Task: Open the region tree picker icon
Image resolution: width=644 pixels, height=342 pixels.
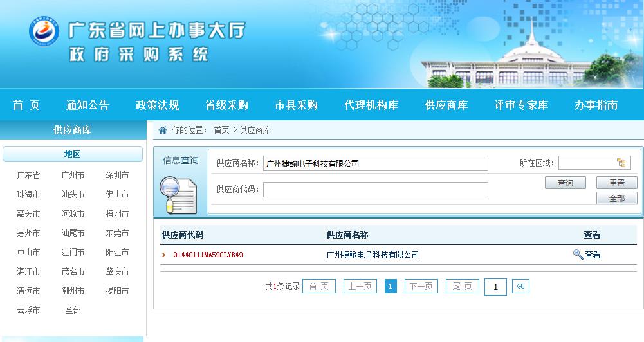Action: pos(621,163)
